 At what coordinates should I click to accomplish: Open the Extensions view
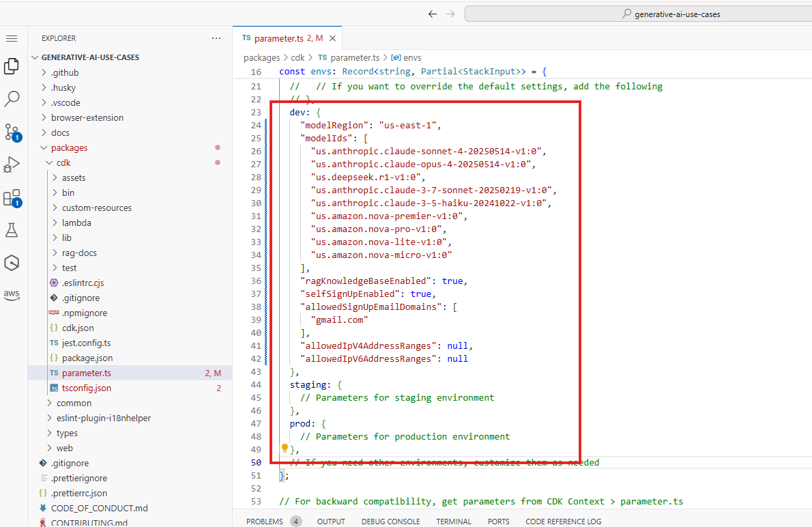pos(12,198)
